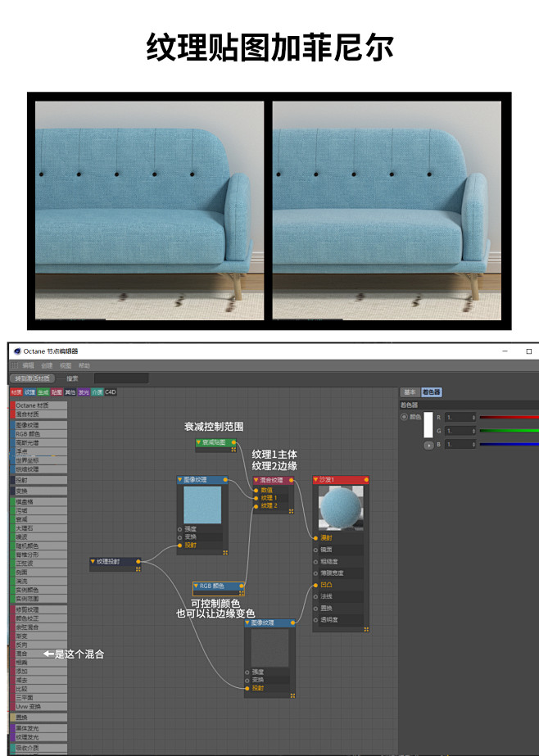Click the 薄膜宽度 input port on 沙发1 node
The height and width of the screenshot is (756, 539).
316,573
